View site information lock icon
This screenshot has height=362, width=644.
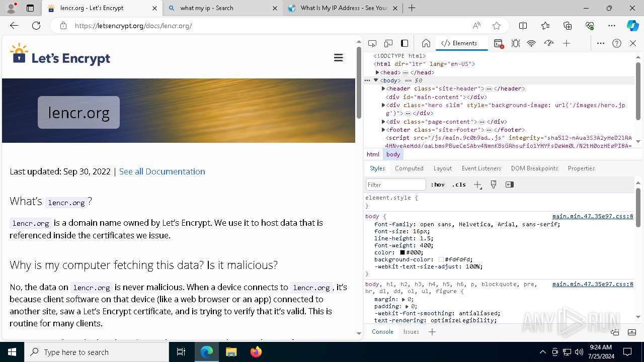click(63, 26)
